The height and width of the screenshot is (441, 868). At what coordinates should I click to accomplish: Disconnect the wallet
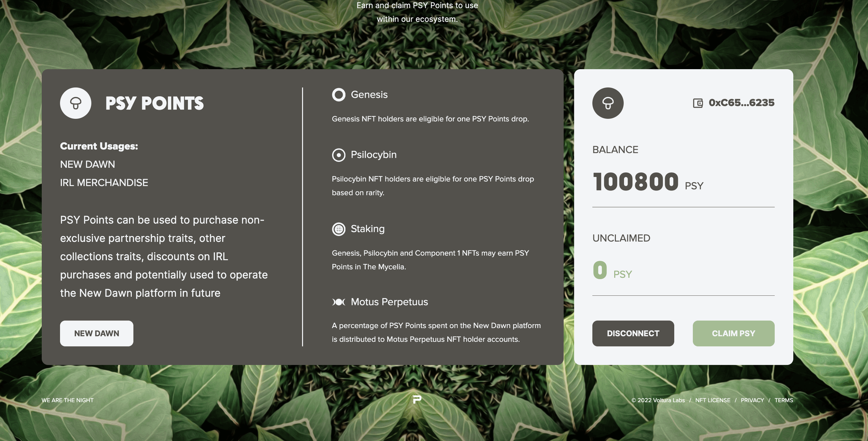633,333
